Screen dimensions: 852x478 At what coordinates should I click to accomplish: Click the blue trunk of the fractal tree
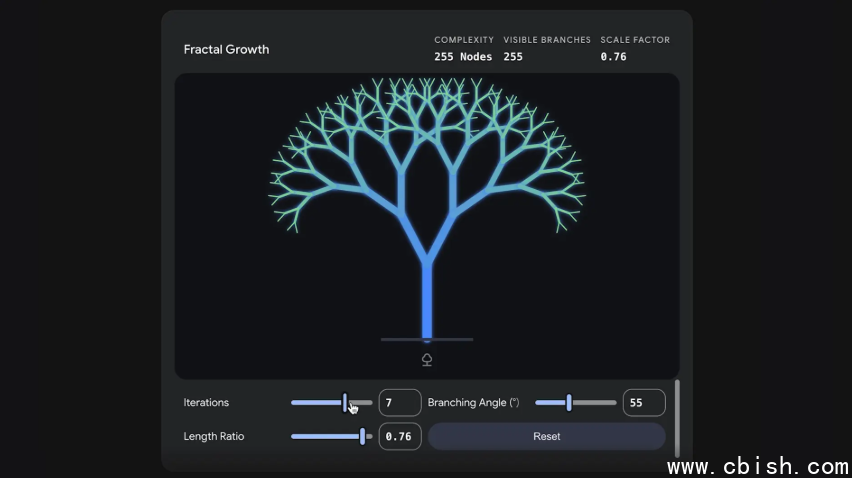[427, 300]
